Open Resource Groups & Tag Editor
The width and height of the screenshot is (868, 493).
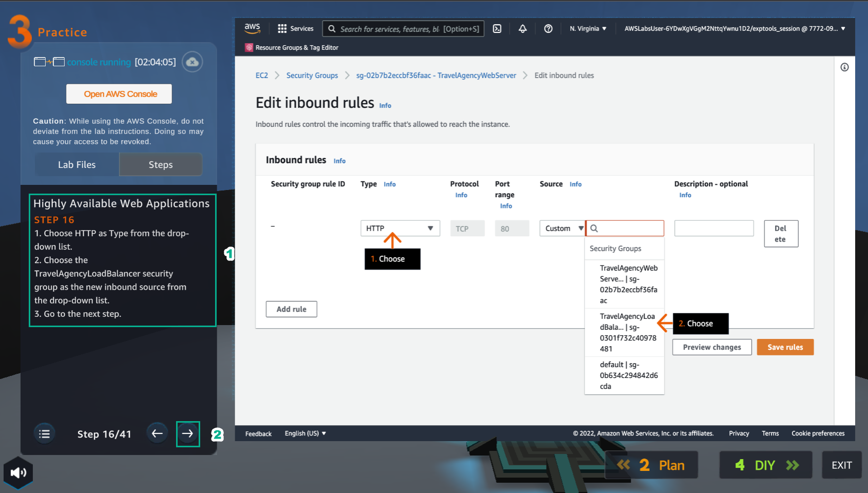pos(292,48)
